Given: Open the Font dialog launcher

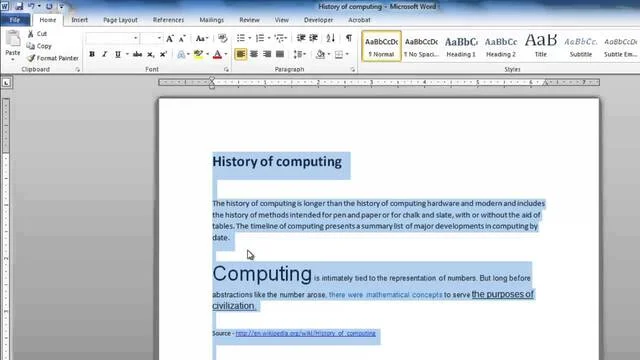Looking at the screenshot, I should [x=226, y=70].
